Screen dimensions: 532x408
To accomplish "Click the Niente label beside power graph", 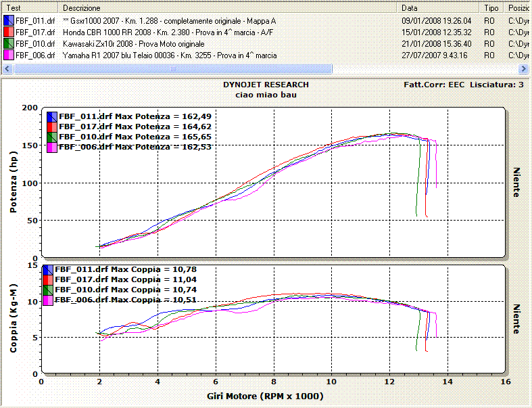I will tap(516, 183).
